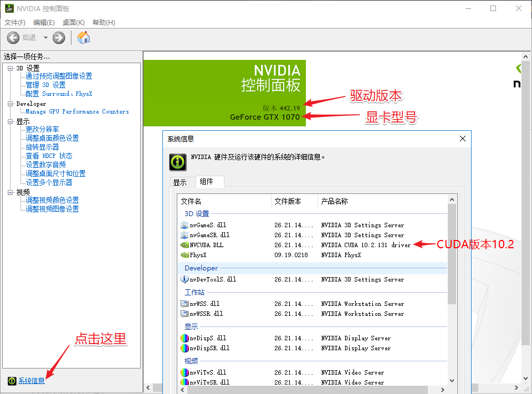Select the 组件 tab in 系统信息
Viewport: 532px width, 394px height.
(209, 182)
